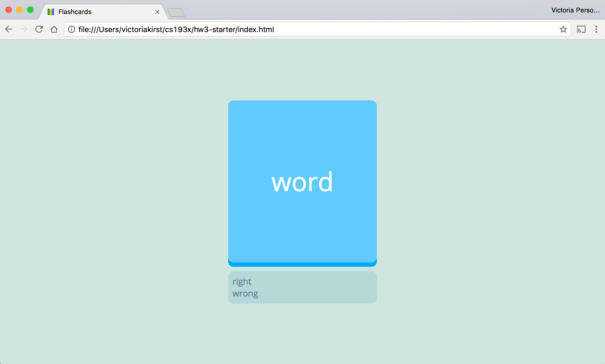Image resolution: width=605 pixels, height=364 pixels.
Task: Click the Flashcards favicon on the tab
Action: (x=50, y=12)
